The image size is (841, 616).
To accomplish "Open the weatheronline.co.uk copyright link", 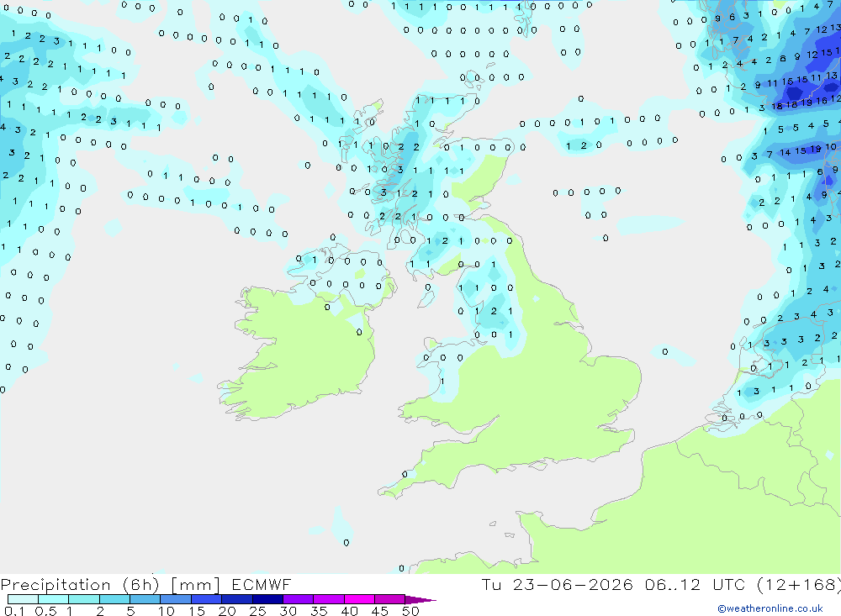I will (770, 608).
